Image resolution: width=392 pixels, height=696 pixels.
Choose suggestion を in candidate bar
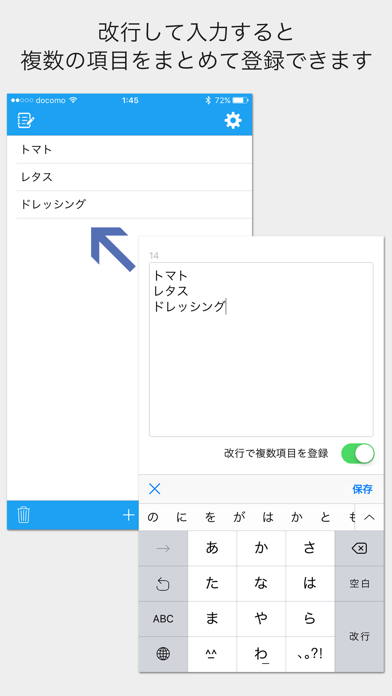(210, 517)
